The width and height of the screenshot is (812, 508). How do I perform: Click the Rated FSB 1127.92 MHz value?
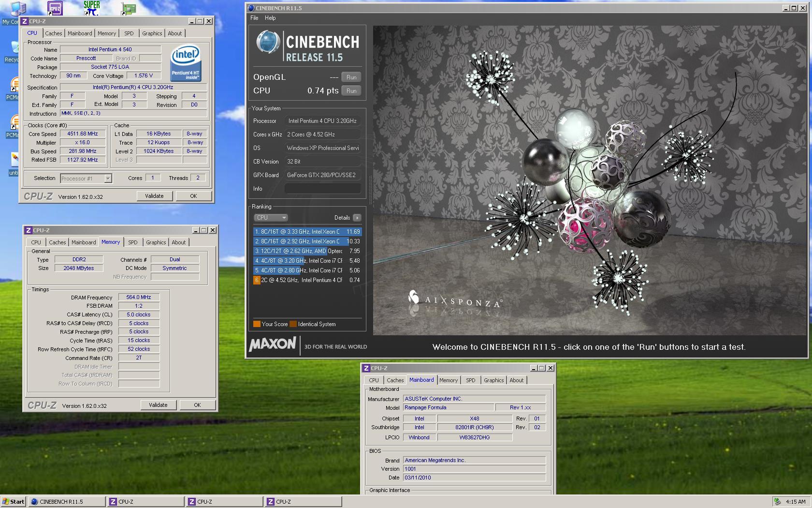pos(83,160)
